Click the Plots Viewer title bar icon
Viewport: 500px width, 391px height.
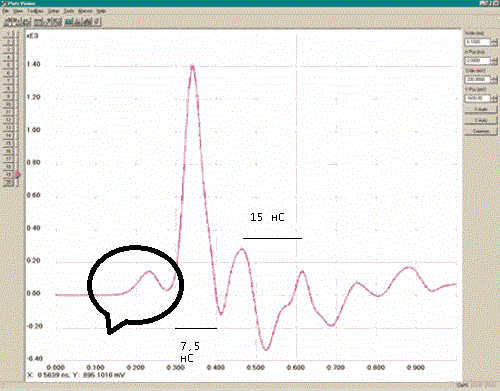(3, 3)
